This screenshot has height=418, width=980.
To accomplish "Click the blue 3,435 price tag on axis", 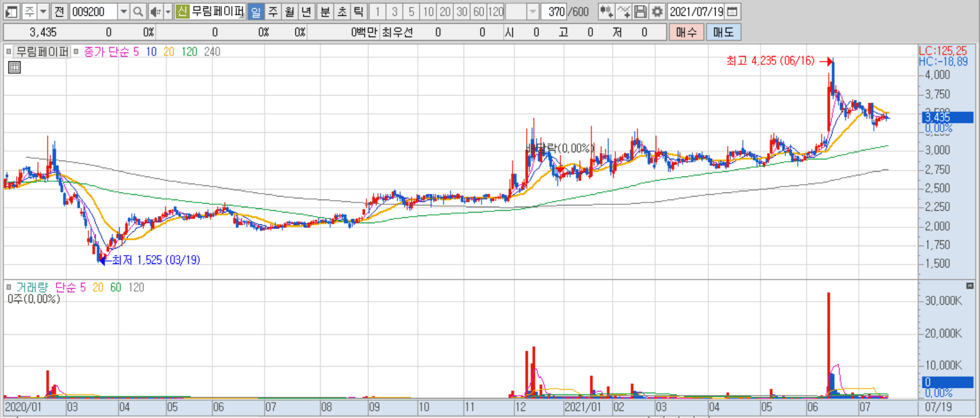I will tap(948, 117).
